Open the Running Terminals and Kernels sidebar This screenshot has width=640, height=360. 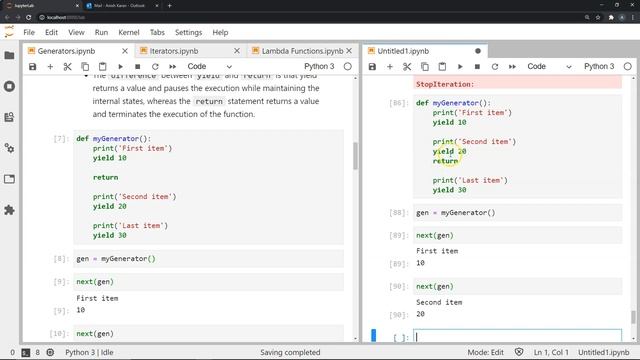click(x=9, y=86)
